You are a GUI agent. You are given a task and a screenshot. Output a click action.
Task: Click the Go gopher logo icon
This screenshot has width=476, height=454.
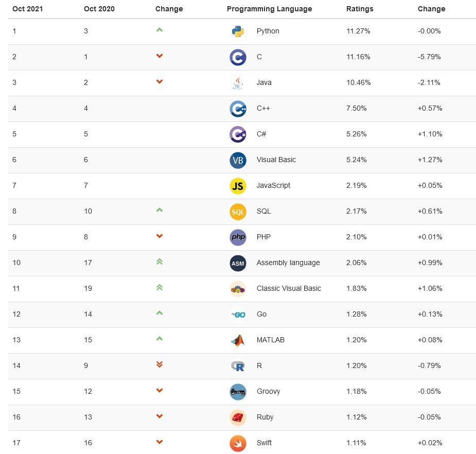coord(238,315)
